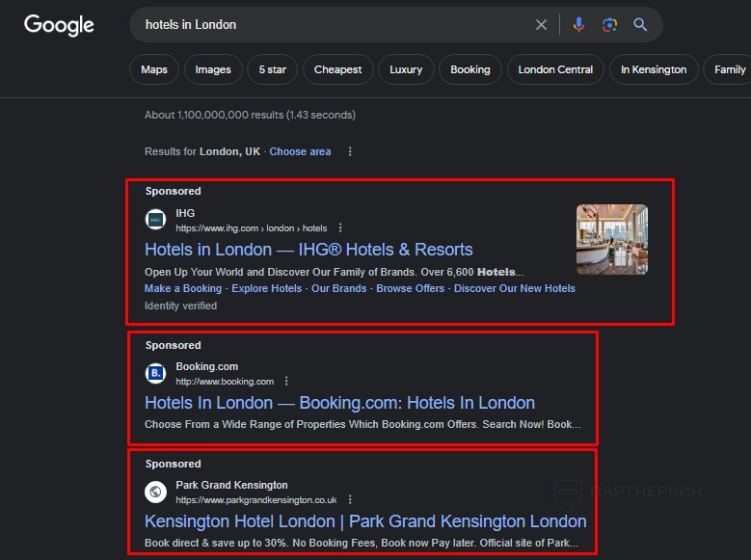
Task: Open 'Hotels In London — Booking.com' headline
Action: pos(339,403)
